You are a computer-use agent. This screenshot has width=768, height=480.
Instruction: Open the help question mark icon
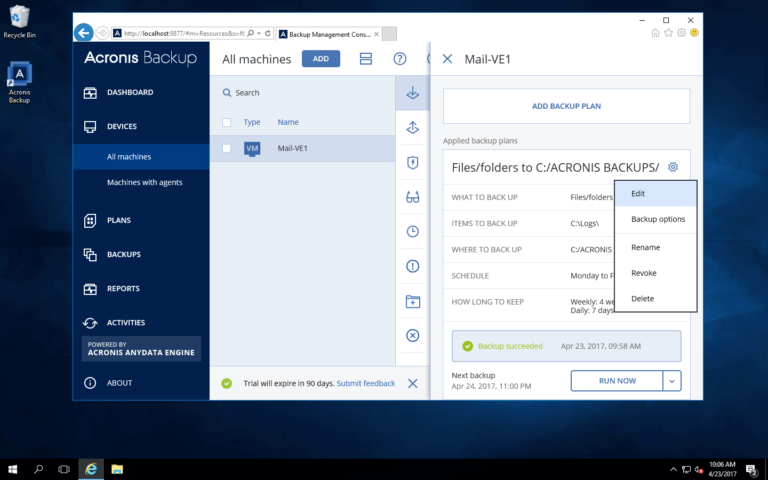pyautogui.click(x=400, y=59)
